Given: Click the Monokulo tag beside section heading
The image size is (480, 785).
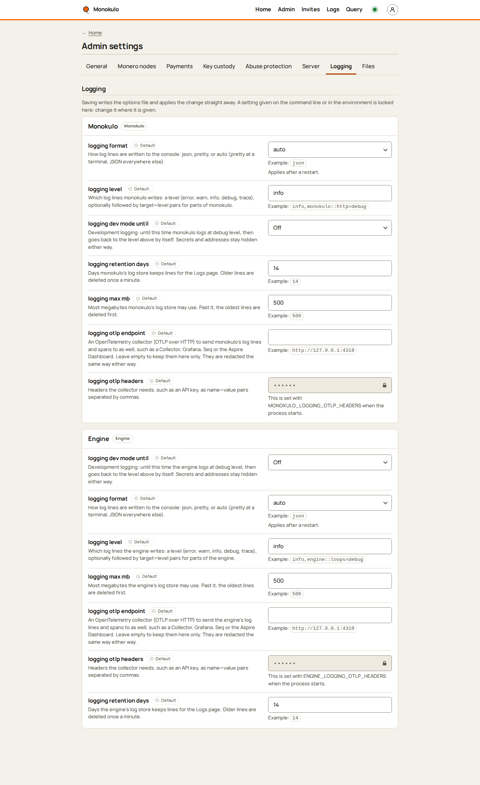Looking at the screenshot, I should [134, 126].
